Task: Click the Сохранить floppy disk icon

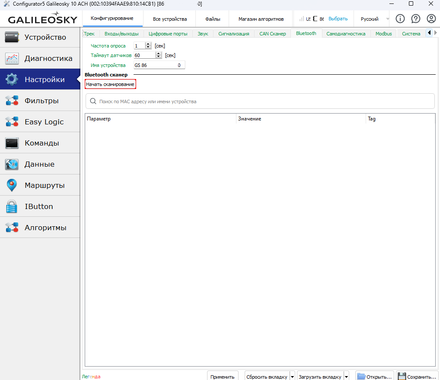Action: coord(402,376)
